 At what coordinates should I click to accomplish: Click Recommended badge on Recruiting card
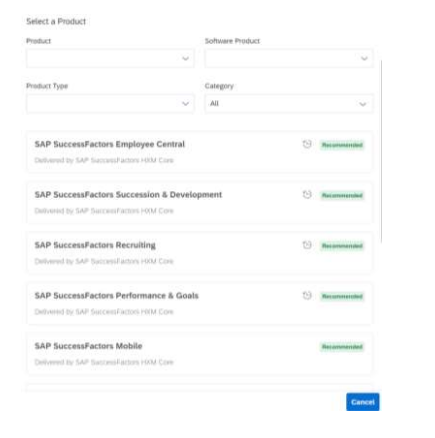tap(342, 246)
